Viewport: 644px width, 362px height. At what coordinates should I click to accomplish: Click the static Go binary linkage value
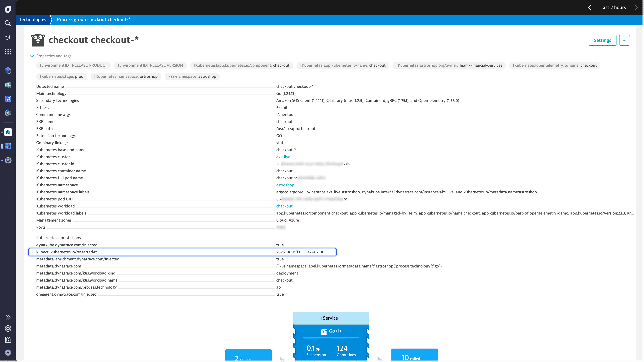[281, 143]
